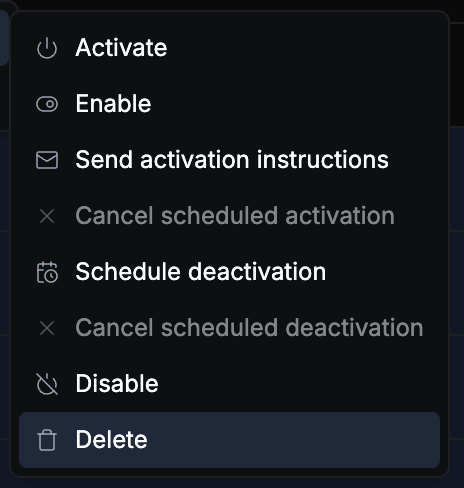
Task: Select the greyed Cancel scheduled deactivation entry
Action: point(229,328)
